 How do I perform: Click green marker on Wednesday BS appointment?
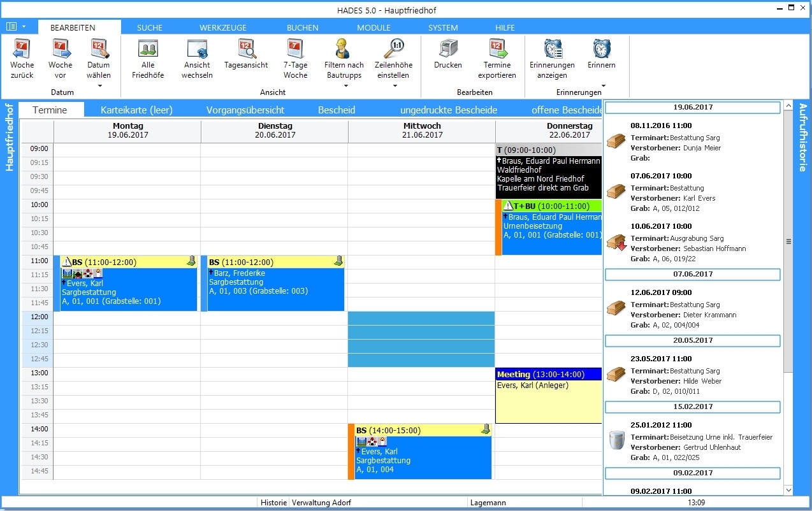tap(486, 429)
